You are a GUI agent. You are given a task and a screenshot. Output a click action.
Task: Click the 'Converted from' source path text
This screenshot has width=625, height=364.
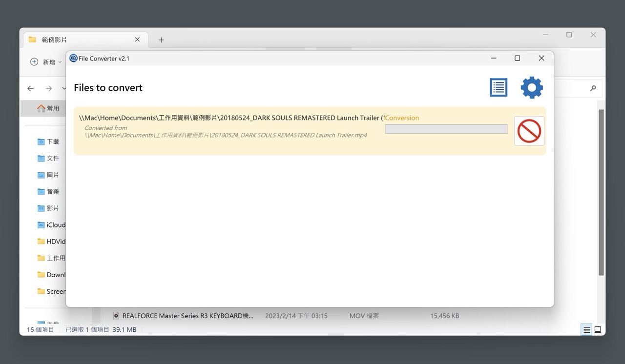coord(226,132)
